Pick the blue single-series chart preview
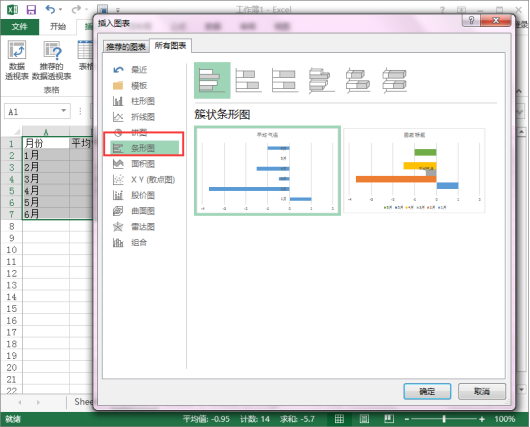 (267, 171)
